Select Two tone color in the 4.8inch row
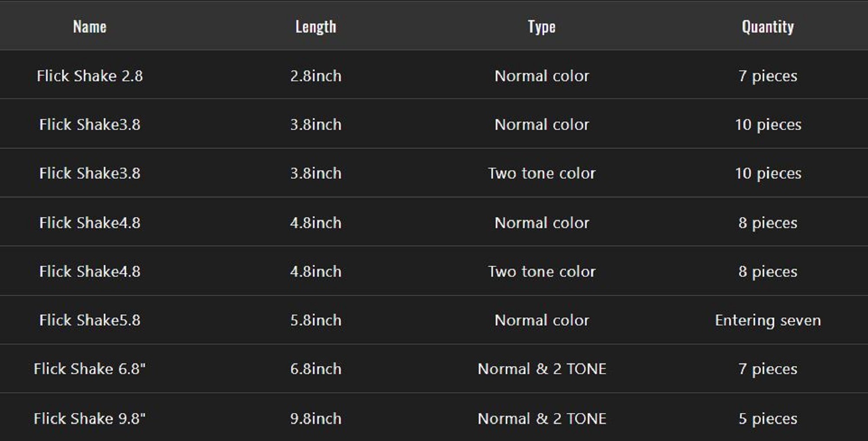Screen dimensions: 868x441 pyautogui.click(x=542, y=272)
